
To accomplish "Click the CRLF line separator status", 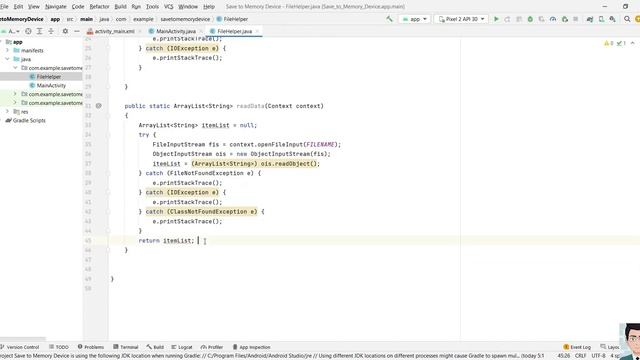I will pyautogui.click(x=580, y=356).
